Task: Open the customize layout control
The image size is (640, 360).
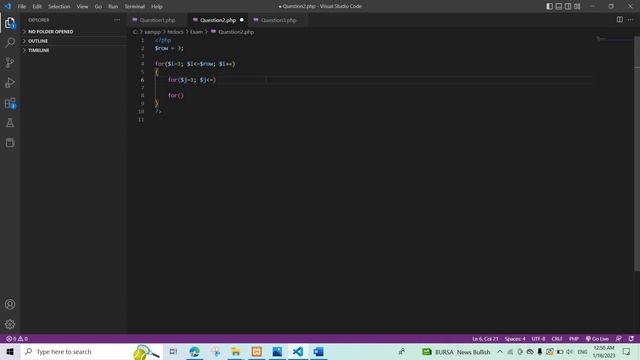Action: (x=577, y=6)
